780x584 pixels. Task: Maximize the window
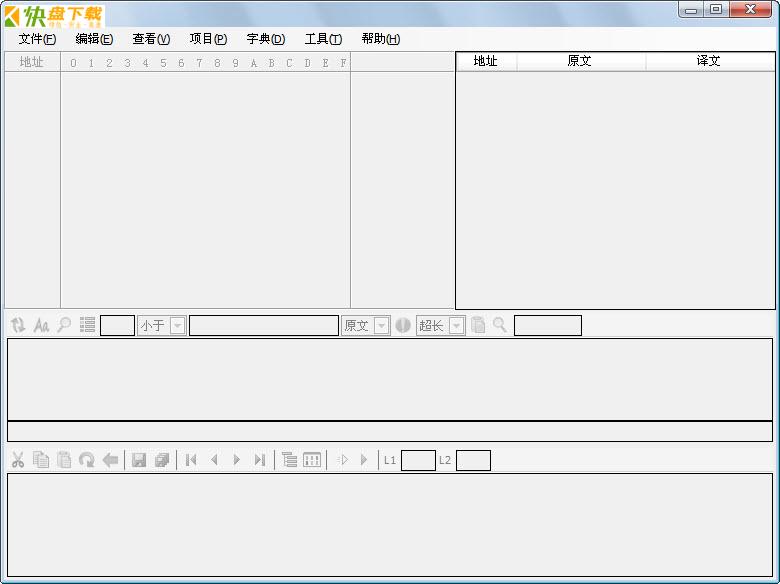715,9
